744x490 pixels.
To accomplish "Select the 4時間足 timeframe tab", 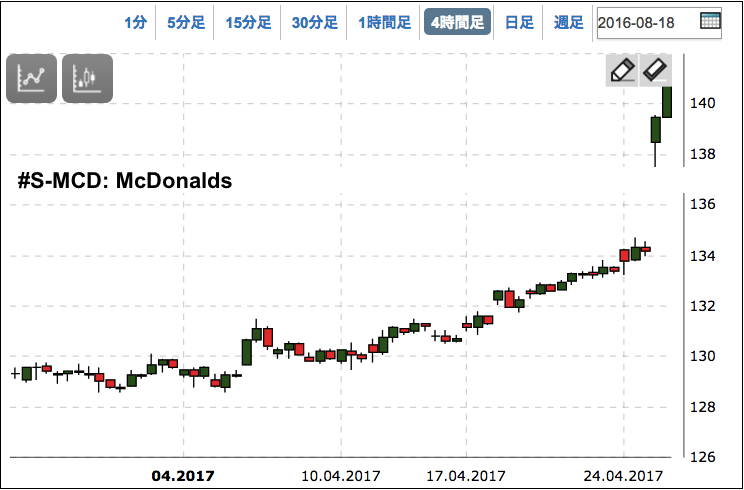I will click(x=457, y=22).
